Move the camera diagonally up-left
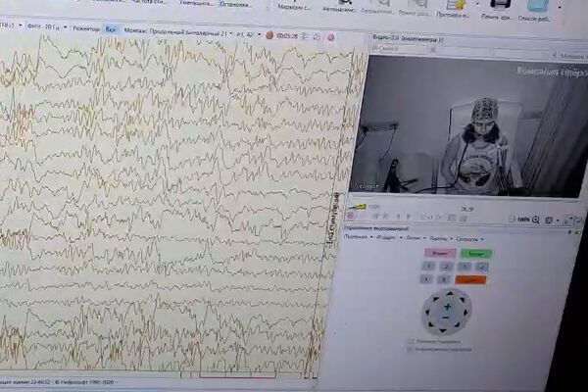The image size is (588, 392). (x=435, y=299)
